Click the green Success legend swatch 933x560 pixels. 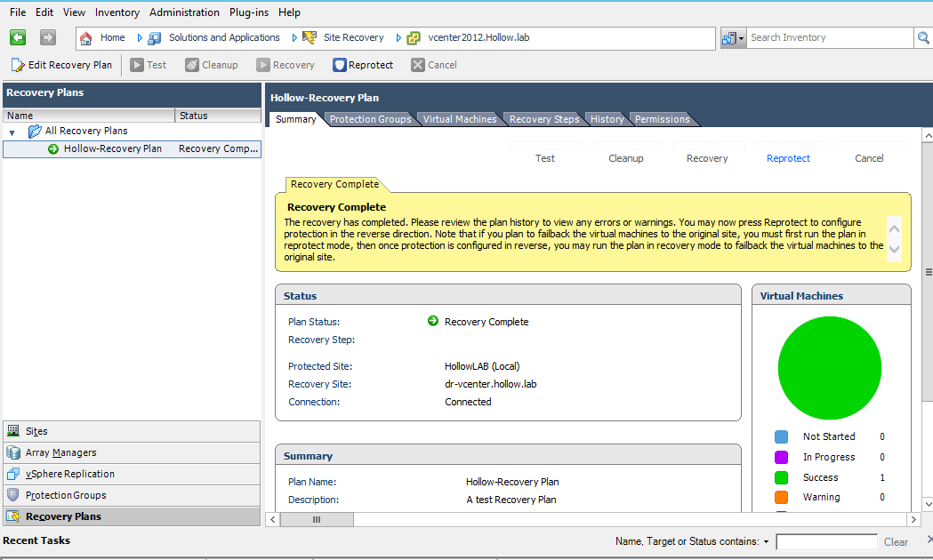[781, 477]
